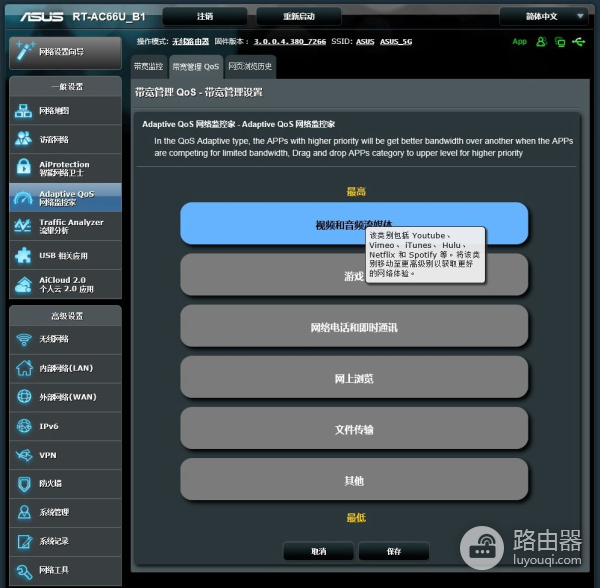600x588 pixels.
Task: Click the 保存 save button
Action: [394, 551]
